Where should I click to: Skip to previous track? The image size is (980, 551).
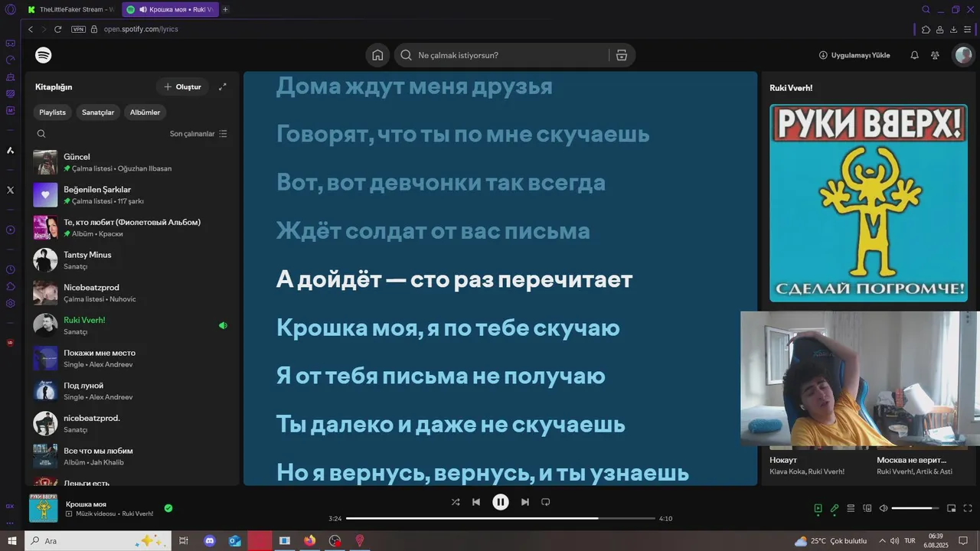[x=476, y=502]
